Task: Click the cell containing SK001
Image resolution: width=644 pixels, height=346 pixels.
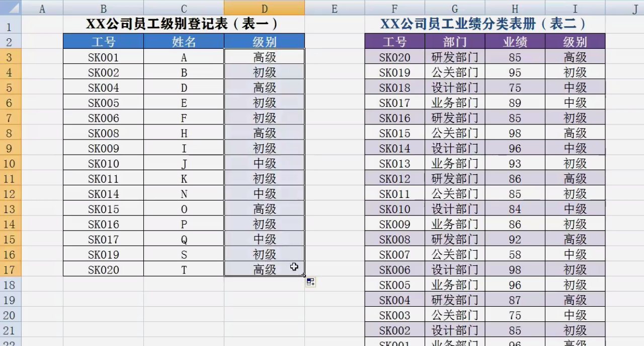Action: click(103, 56)
